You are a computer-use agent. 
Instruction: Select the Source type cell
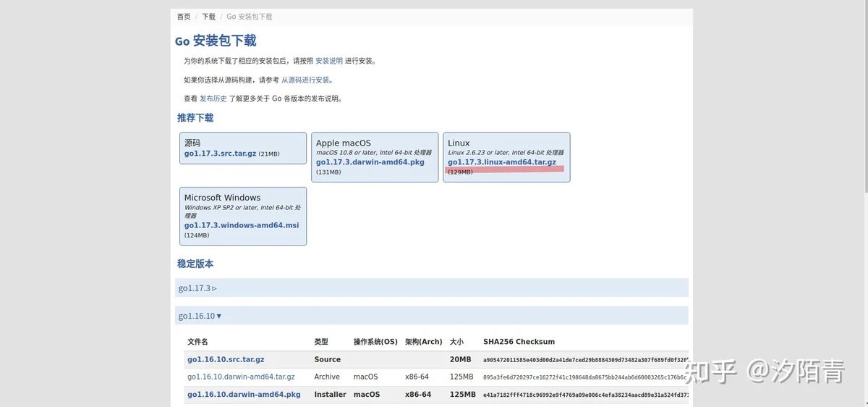coord(327,359)
